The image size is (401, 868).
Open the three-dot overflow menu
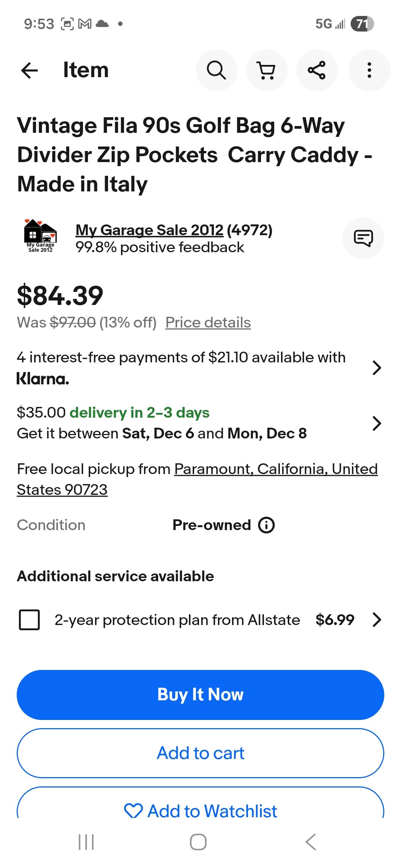pos(369,70)
